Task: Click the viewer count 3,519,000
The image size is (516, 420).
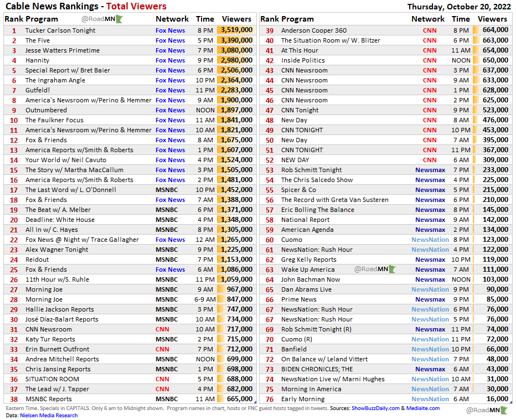Action: point(236,30)
